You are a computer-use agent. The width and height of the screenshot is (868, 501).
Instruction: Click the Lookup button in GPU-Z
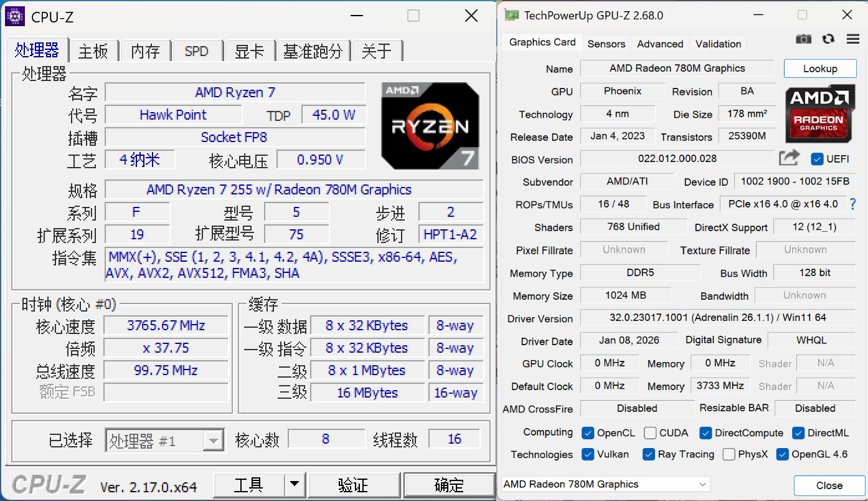820,69
